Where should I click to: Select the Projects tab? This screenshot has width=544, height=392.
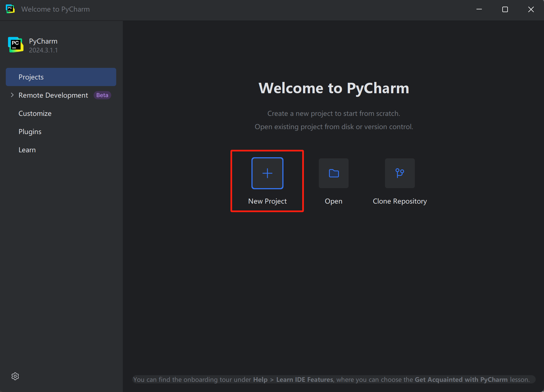61,77
